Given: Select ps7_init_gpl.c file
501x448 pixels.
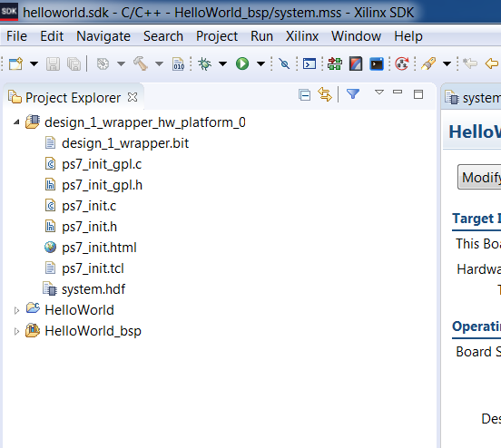Looking at the screenshot, I should [102, 164].
